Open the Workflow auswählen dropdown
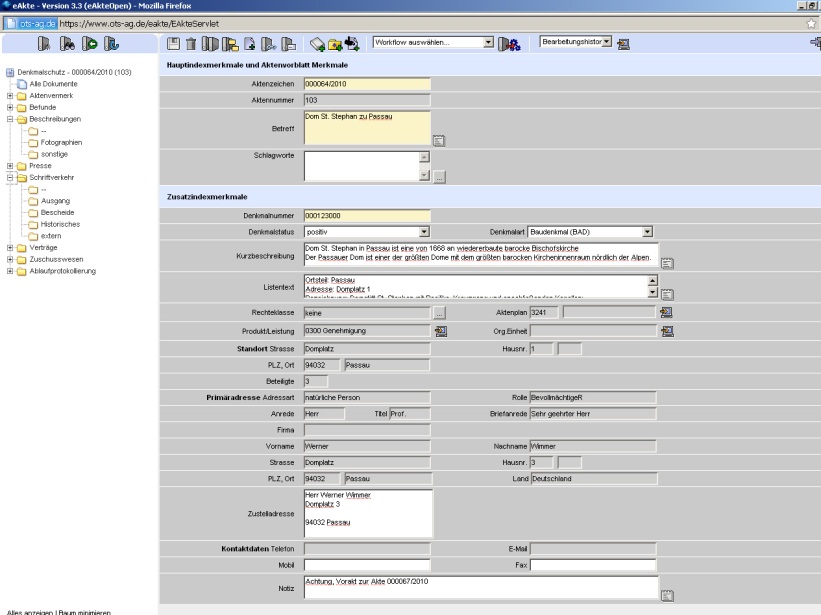 coord(488,43)
